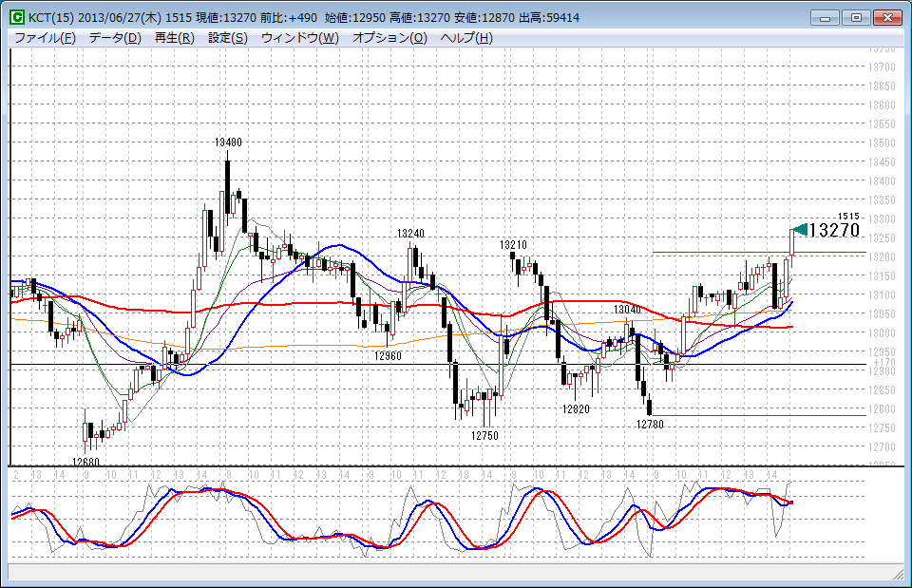Screen dimensions: 912x588
Task: Click the teal current price arrow marker
Action: click(x=799, y=230)
